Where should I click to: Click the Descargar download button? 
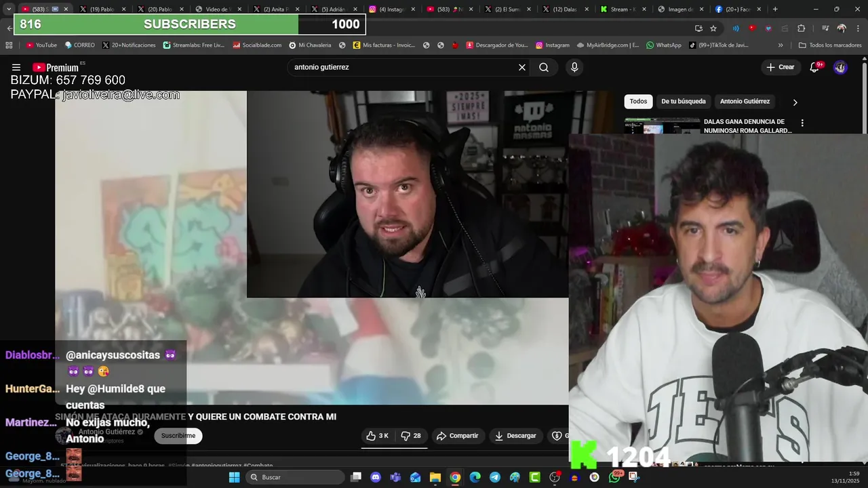(515, 436)
